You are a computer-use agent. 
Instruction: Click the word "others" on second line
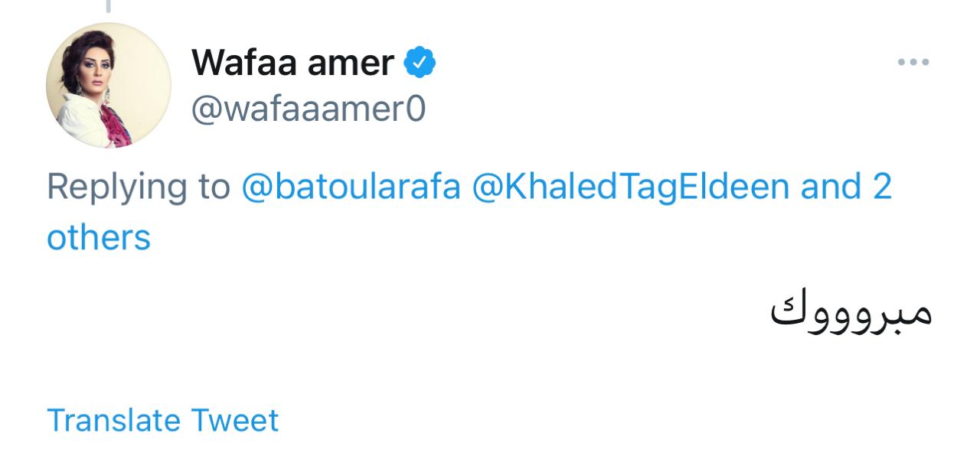[x=99, y=238]
